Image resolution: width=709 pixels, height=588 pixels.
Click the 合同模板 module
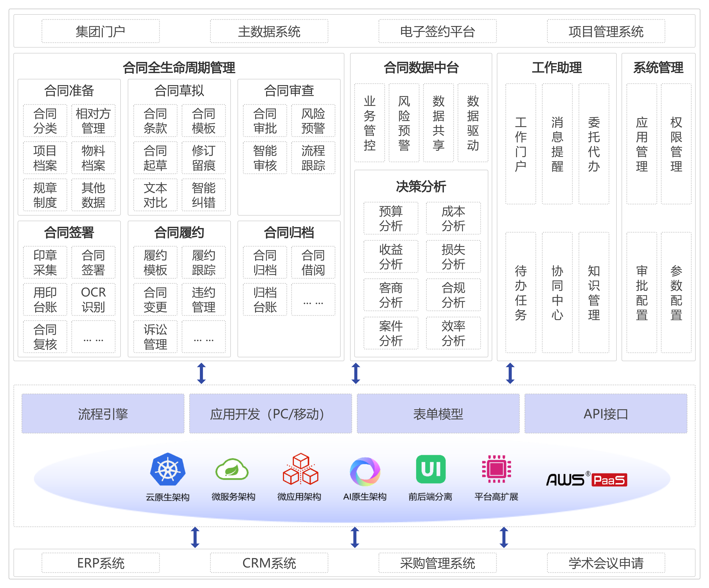204,121
